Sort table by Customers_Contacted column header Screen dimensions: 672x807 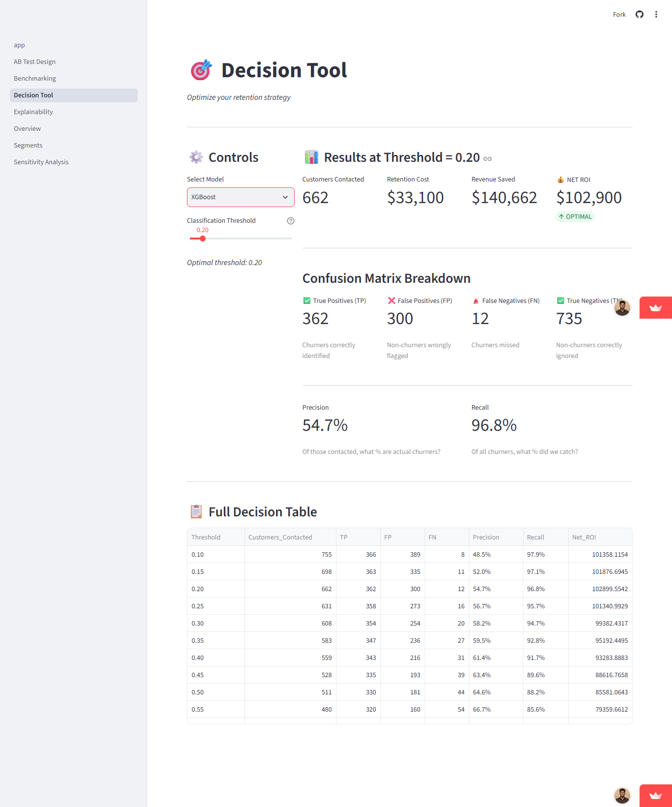pyautogui.click(x=290, y=537)
